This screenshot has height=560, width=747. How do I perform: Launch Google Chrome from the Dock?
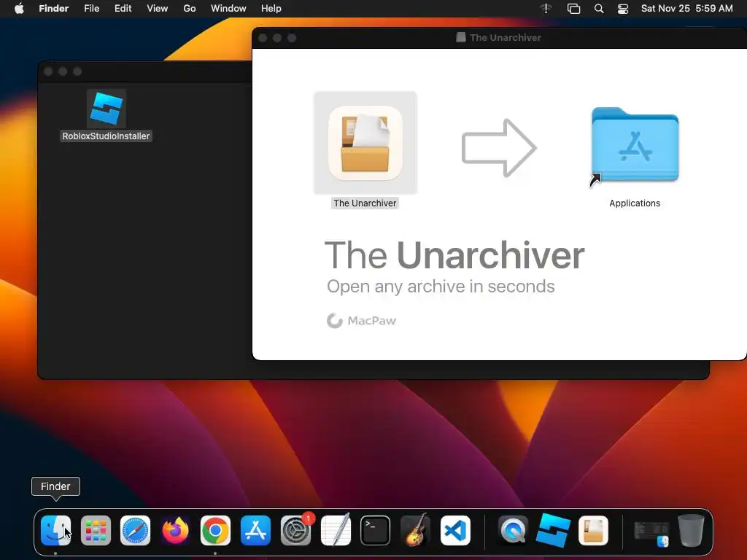click(215, 531)
